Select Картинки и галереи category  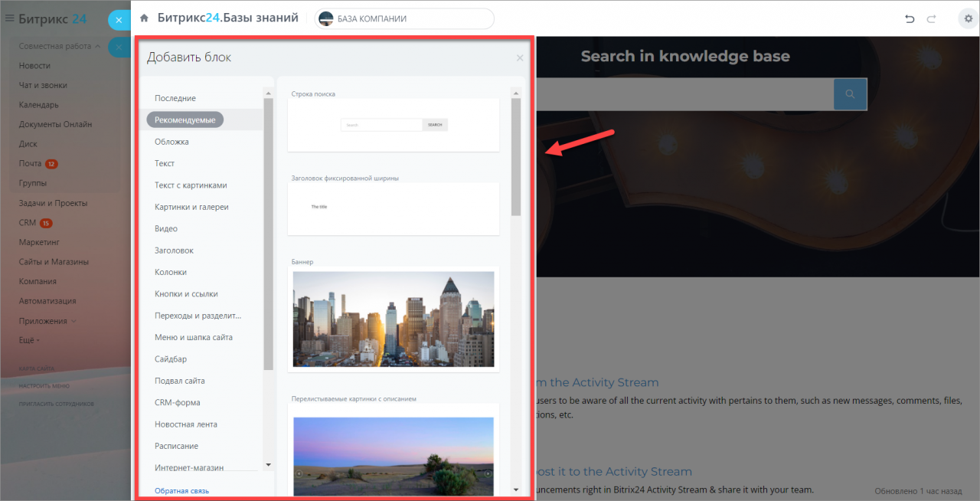[191, 207]
